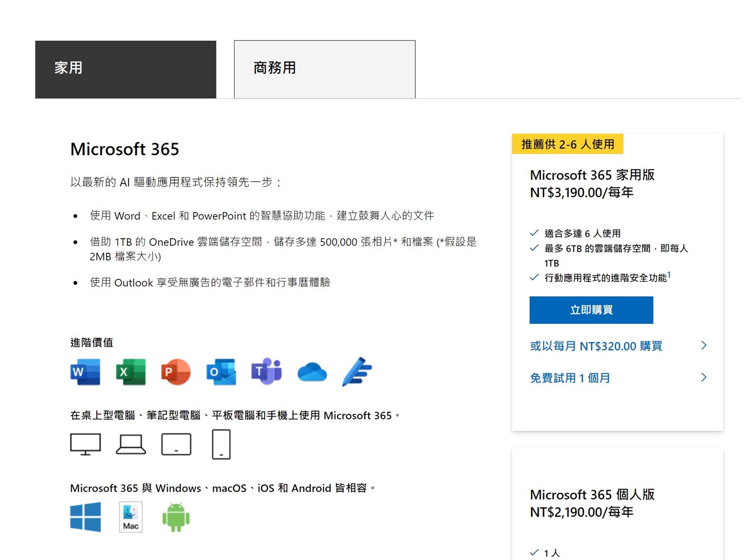Click the Microsoft Teams icon

pos(266,372)
